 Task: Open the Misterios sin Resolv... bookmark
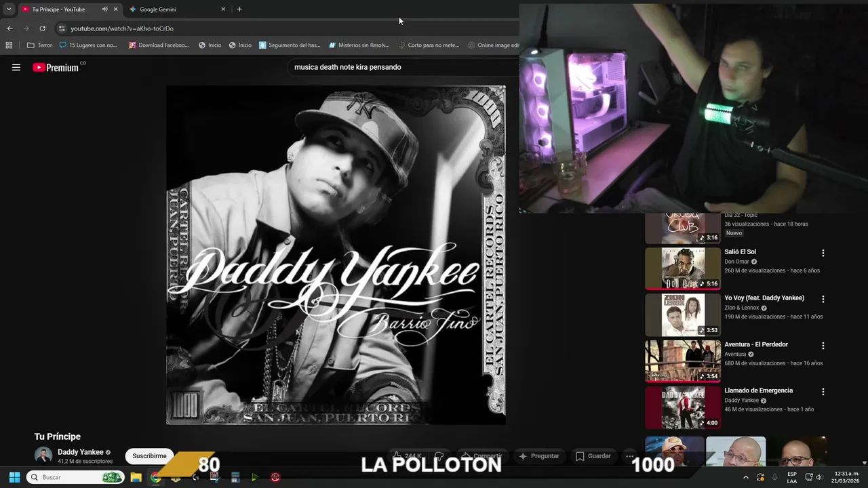(359, 45)
